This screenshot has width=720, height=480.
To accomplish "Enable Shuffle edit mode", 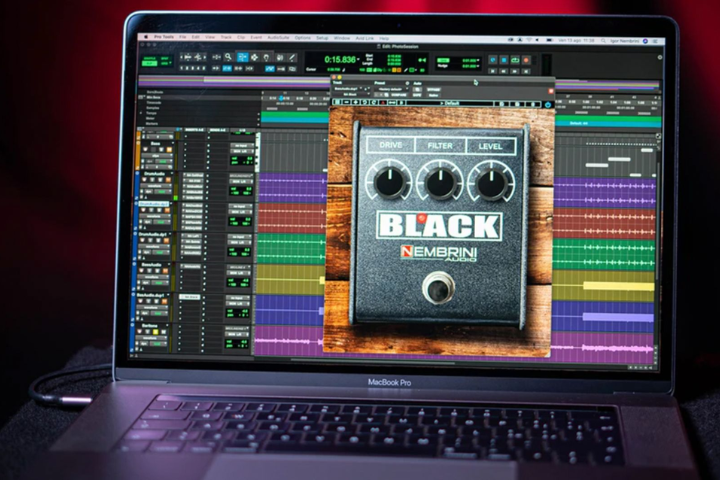I will coord(150,59).
